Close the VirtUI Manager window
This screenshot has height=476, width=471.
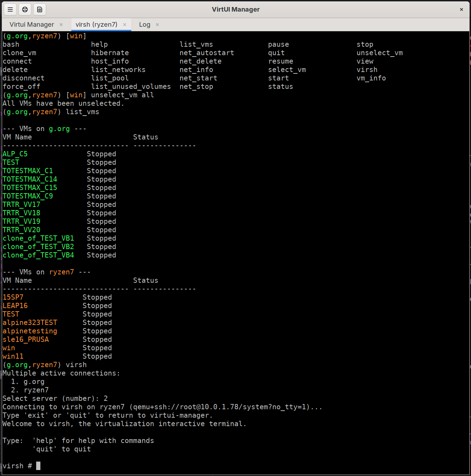pyautogui.click(x=462, y=9)
